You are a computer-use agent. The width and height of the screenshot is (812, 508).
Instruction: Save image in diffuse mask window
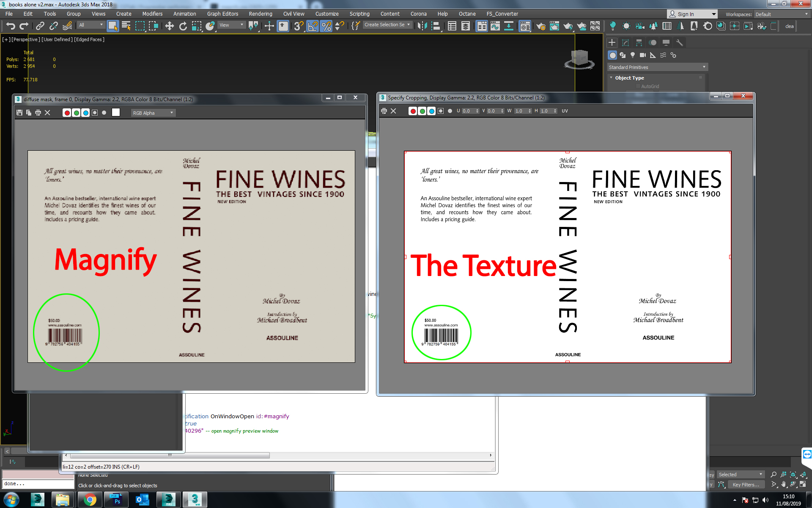(19, 113)
